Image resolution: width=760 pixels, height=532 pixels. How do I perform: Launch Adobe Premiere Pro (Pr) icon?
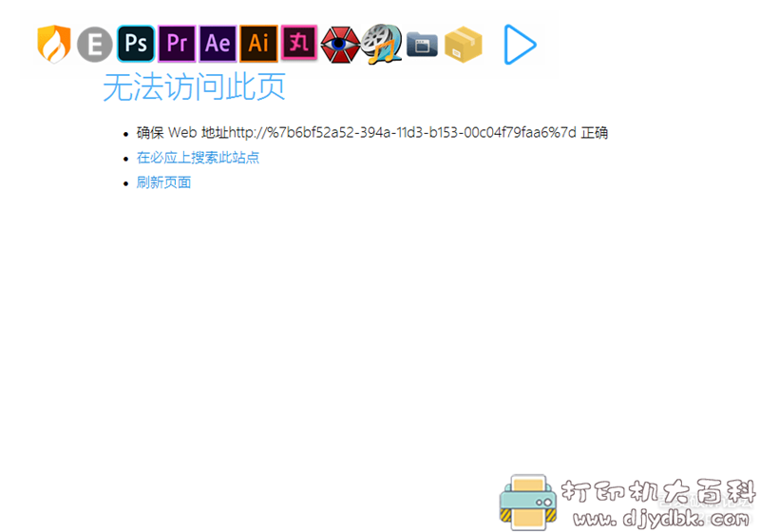(x=177, y=44)
